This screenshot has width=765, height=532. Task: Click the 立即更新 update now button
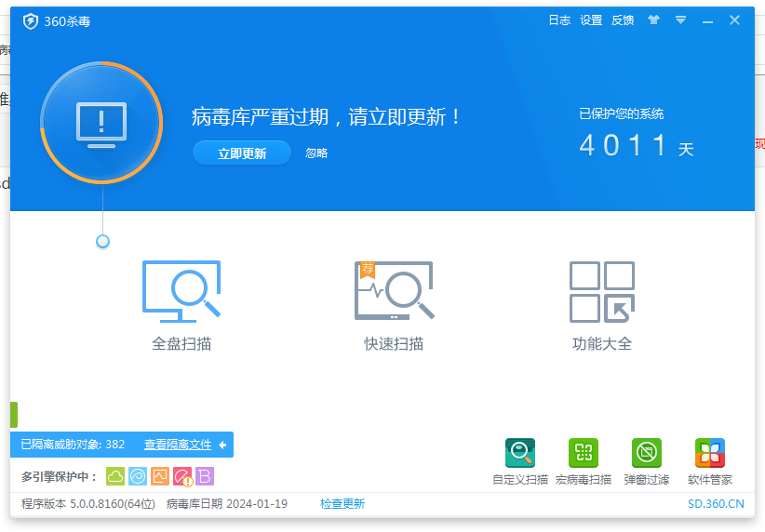pos(242,153)
